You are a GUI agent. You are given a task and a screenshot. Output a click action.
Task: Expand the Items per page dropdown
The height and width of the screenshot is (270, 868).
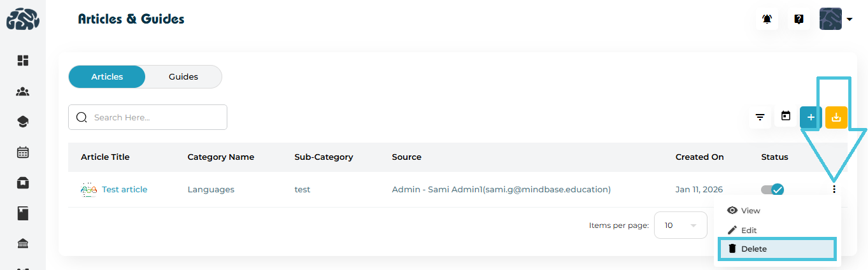pyautogui.click(x=680, y=225)
